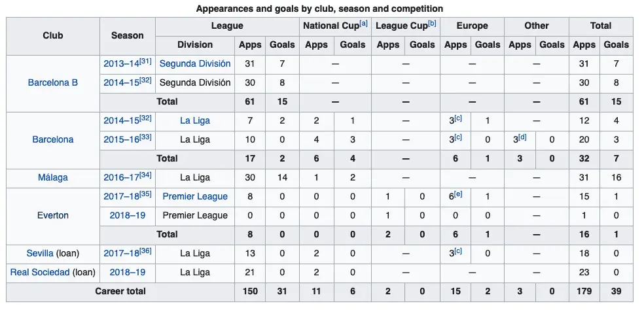Click the 2016–17 season link
This screenshot has width=644, height=310.
click(x=120, y=177)
